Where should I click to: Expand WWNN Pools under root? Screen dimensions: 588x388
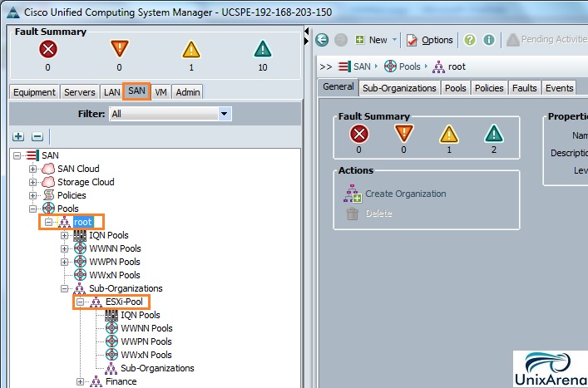[65, 248]
